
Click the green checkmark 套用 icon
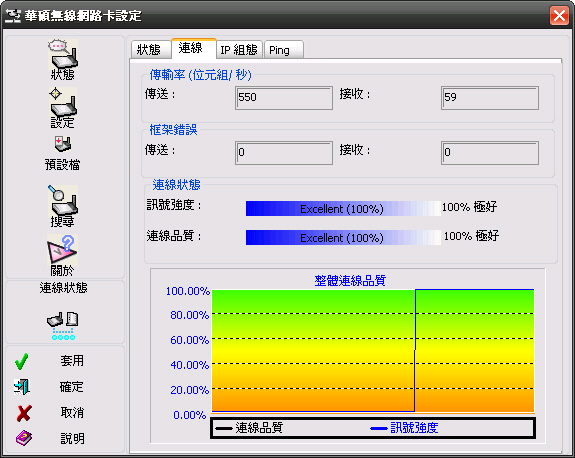point(22,361)
